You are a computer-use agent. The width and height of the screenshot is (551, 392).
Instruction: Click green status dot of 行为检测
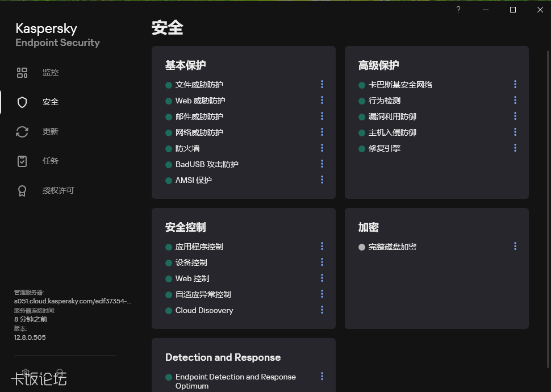coord(362,101)
